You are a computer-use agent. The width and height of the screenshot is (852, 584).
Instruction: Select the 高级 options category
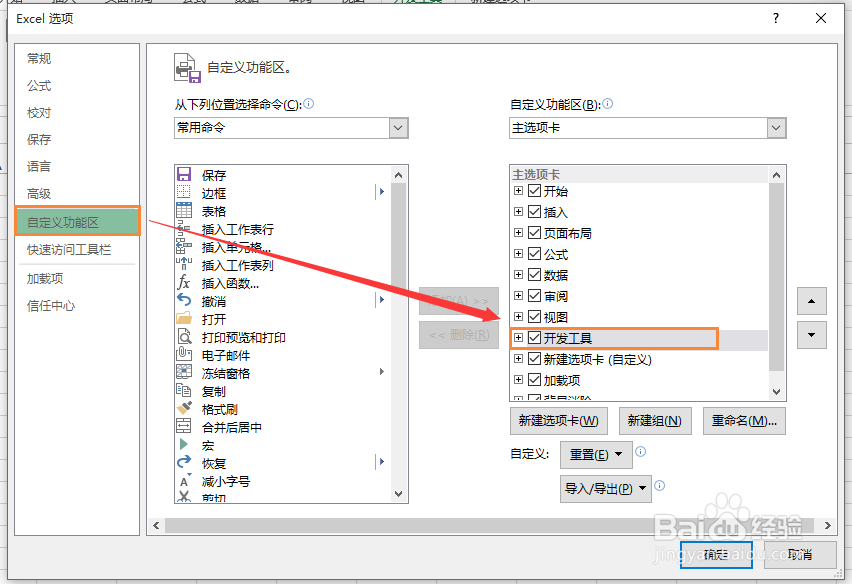tap(39, 193)
